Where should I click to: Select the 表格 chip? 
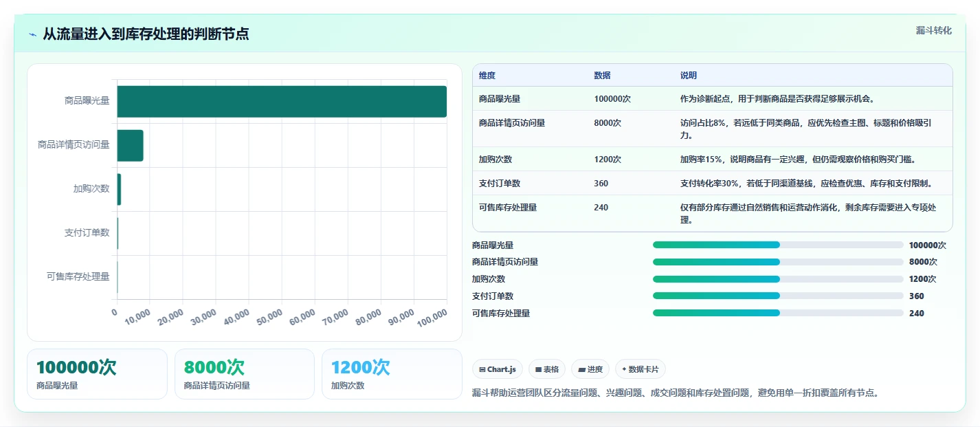547,369
